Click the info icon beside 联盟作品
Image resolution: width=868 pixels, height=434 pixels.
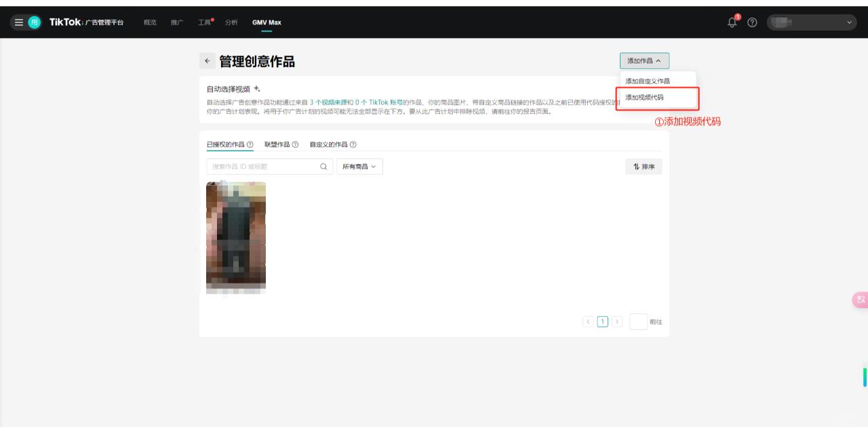pos(295,144)
